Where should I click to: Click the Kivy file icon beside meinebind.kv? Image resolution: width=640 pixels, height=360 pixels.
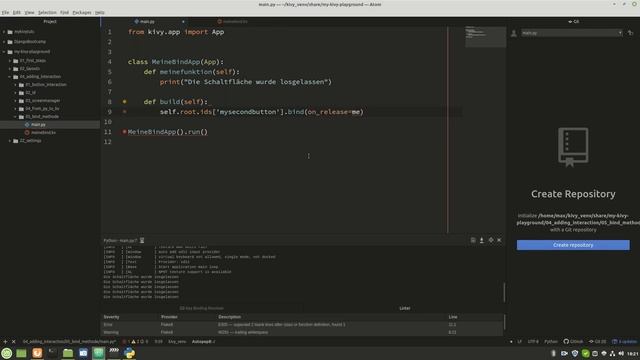pyautogui.click(x=27, y=132)
